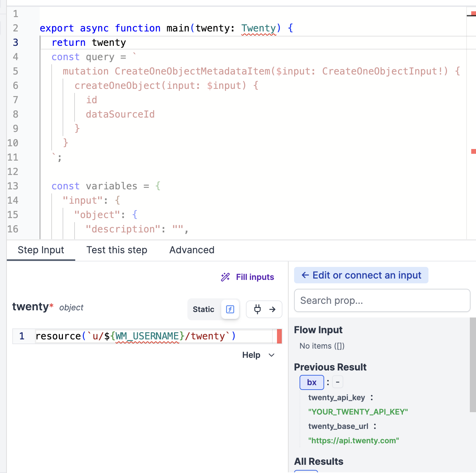Expand the Help section chevron
Screen dimensions: 476x473
coord(272,355)
